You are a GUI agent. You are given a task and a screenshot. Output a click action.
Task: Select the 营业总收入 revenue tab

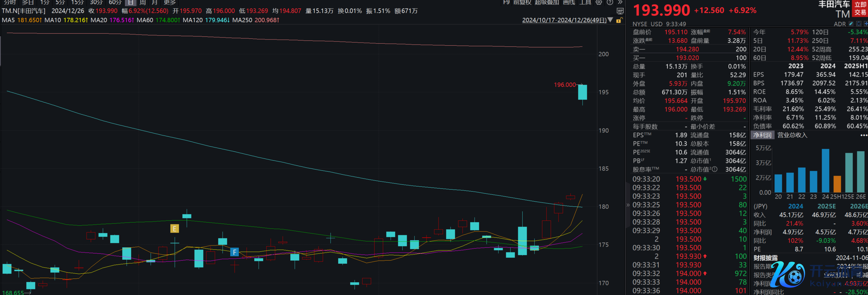pos(792,135)
